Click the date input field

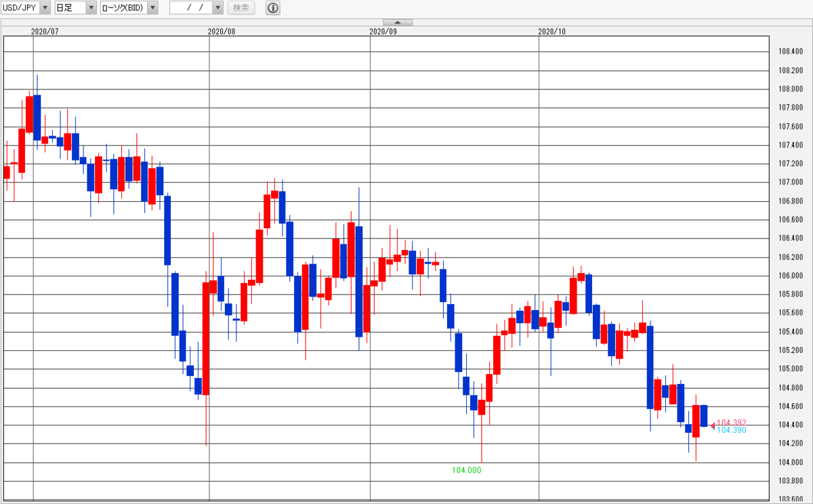click(191, 8)
